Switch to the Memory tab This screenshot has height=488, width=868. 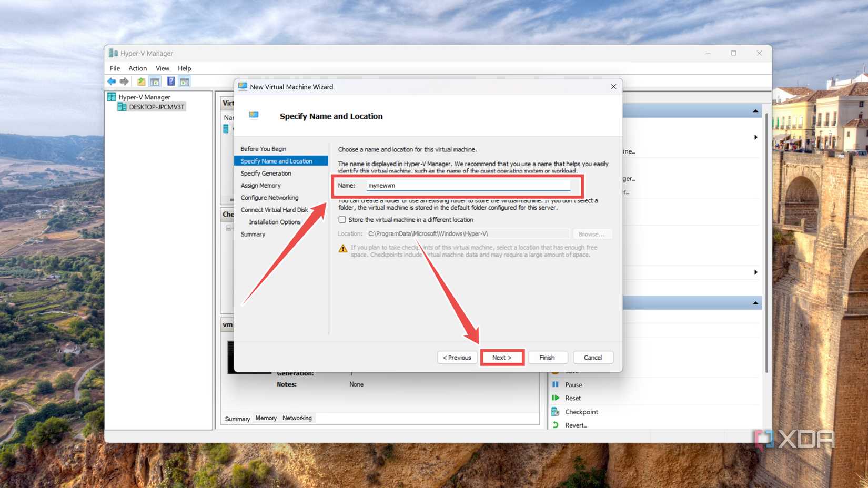click(266, 418)
